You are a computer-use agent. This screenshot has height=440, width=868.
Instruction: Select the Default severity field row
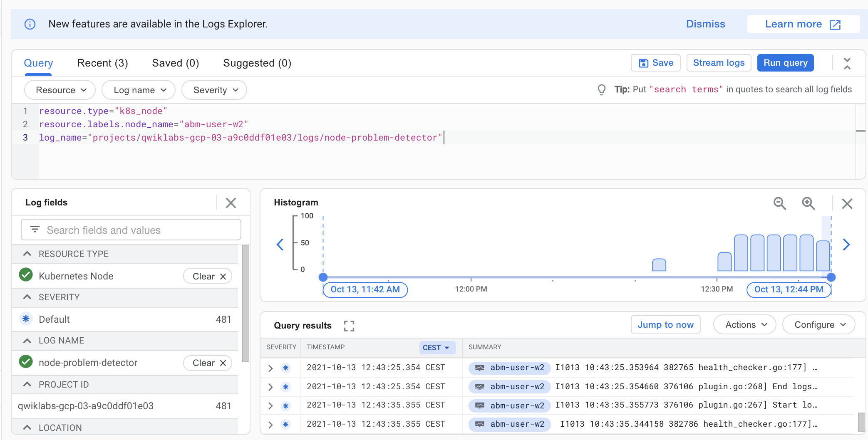coord(124,319)
